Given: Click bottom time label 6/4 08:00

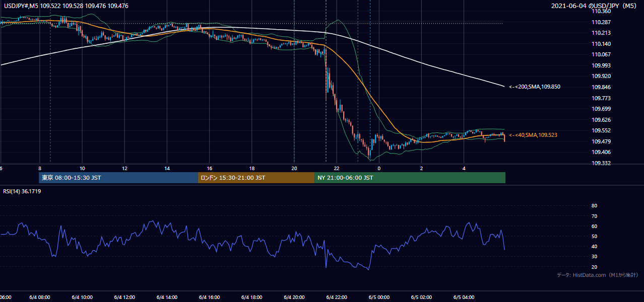Looking at the screenshot, I should coord(39,297).
